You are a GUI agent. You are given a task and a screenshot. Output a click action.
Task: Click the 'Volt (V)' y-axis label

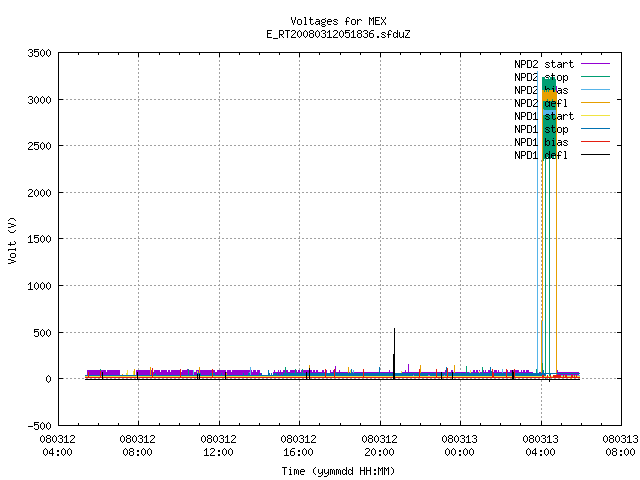(12, 240)
